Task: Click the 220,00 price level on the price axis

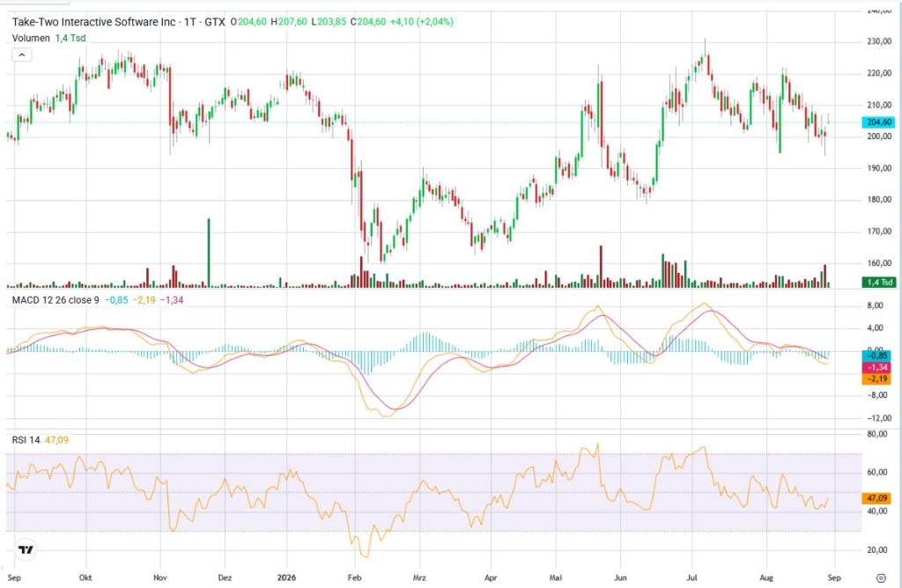Action: click(x=879, y=73)
